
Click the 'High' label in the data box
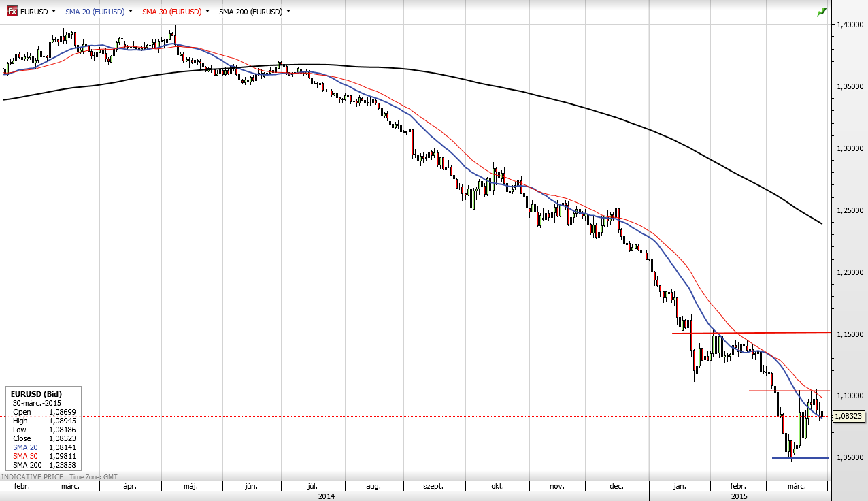coord(21,421)
